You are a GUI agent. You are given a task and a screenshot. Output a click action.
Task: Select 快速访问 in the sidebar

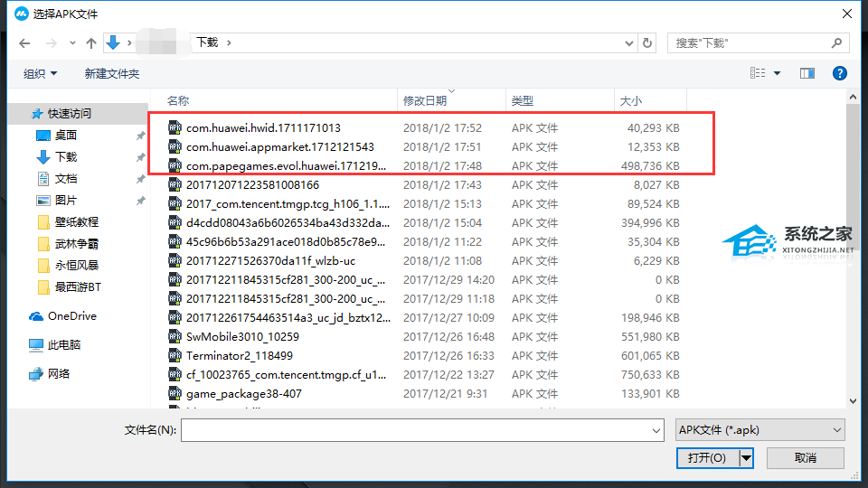click(70, 114)
